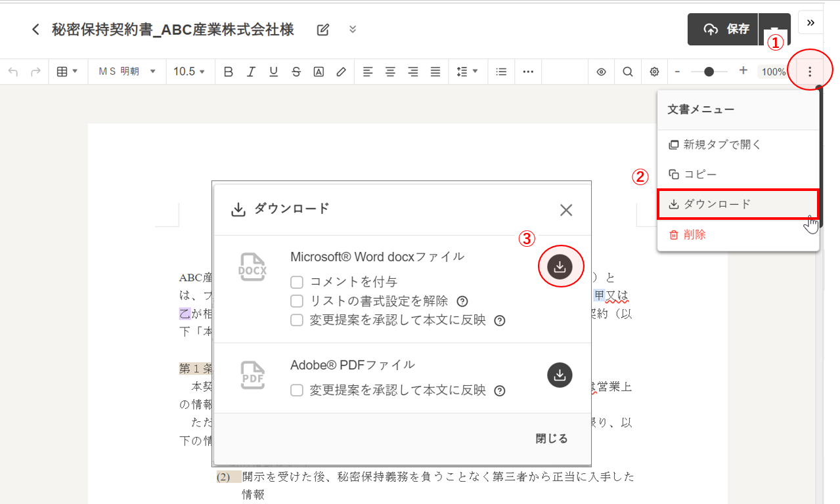The image size is (840, 504).
Task: Click the edit title pencil icon
Action: (x=322, y=30)
